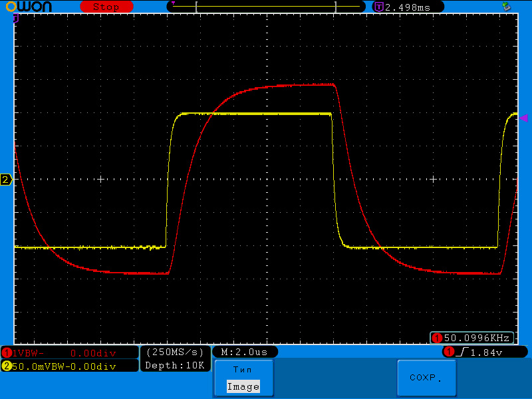Click the OWON logo
This screenshot has width=532, height=399.
pos(29,7)
